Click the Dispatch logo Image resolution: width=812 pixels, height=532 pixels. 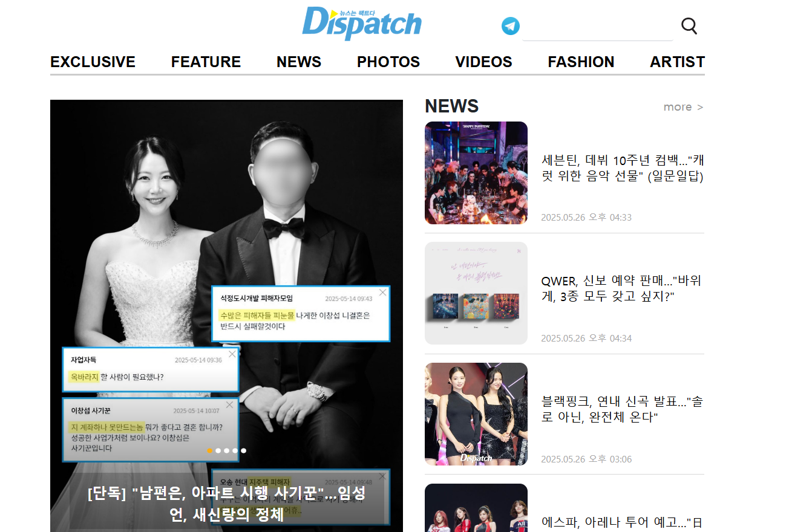[362, 24]
